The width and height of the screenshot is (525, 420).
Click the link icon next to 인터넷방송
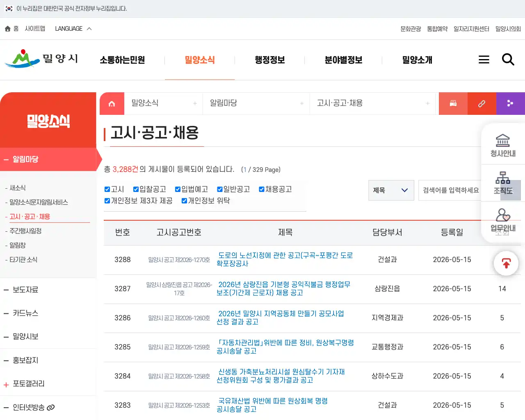coord(51,408)
